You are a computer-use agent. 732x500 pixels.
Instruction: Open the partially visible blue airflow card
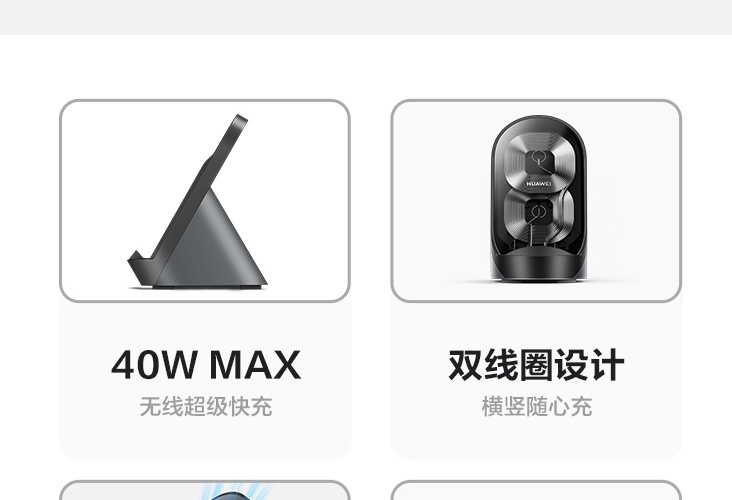tap(204, 490)
